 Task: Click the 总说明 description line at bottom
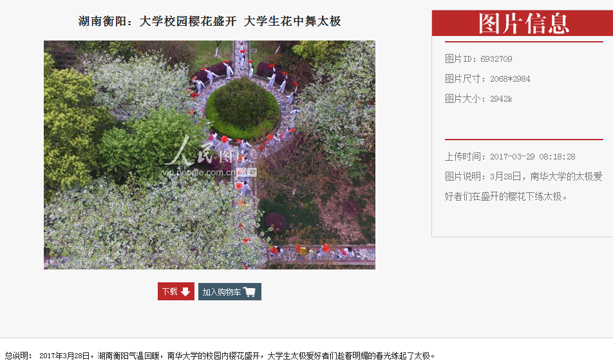tap(220, 356)
